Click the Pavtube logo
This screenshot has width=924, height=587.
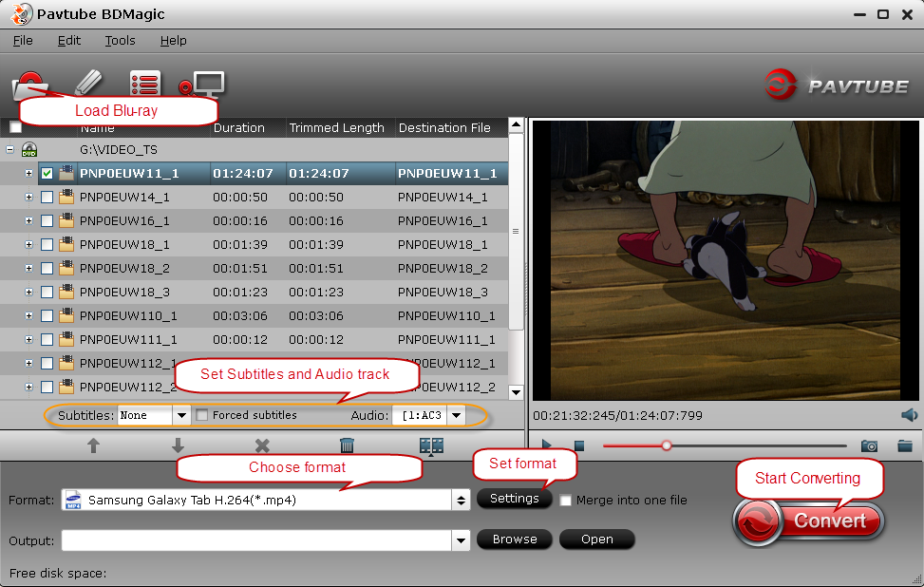(x=837, y=85)
